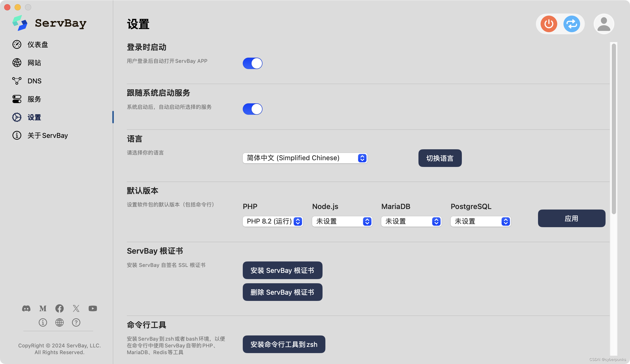Click the settings gear icon in sidebar
This screenshot has height=364, width=630.
click(x=17, y=117)
